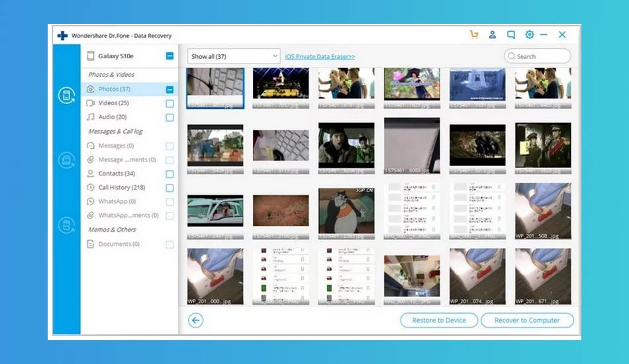629x364 pixels.
Task: Click the back arrow button
Action: (196, 320)
